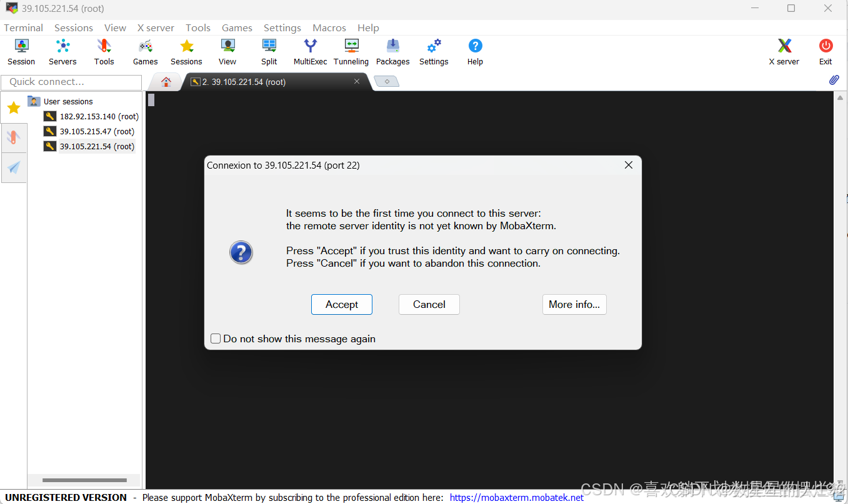Screen dimensions: 848x504
Task: Open the Tools toolbar icon
Action: (104, 52)
